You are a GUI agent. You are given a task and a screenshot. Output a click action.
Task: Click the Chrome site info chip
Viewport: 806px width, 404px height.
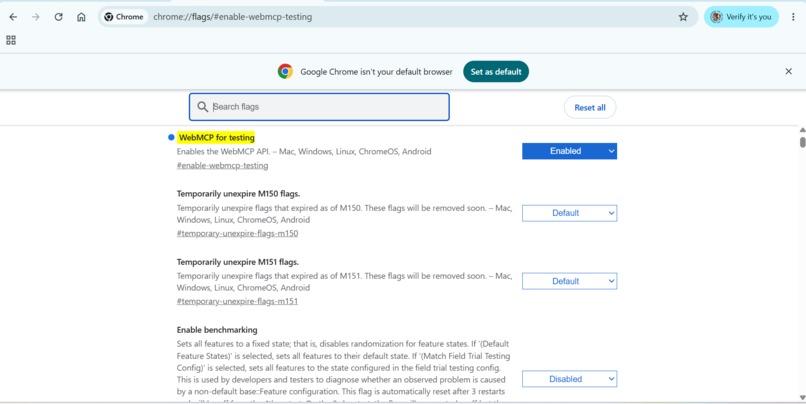[x=124, y=17]
